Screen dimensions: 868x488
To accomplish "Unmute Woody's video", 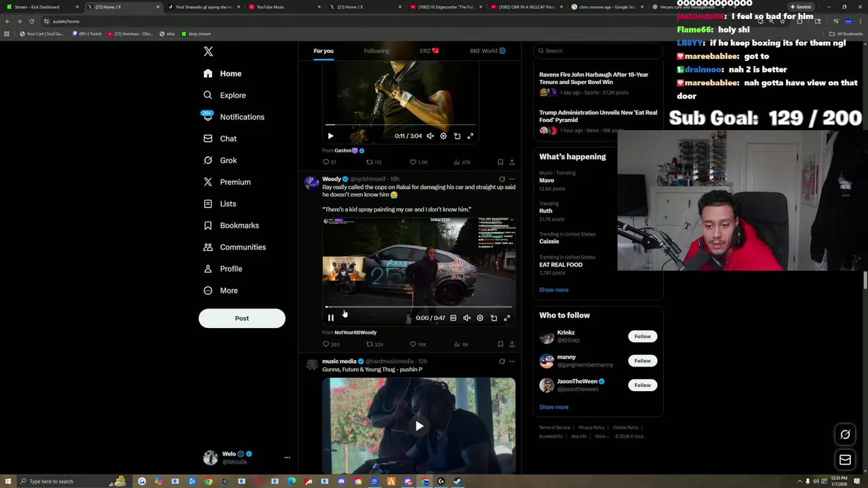I will (467, 318).
